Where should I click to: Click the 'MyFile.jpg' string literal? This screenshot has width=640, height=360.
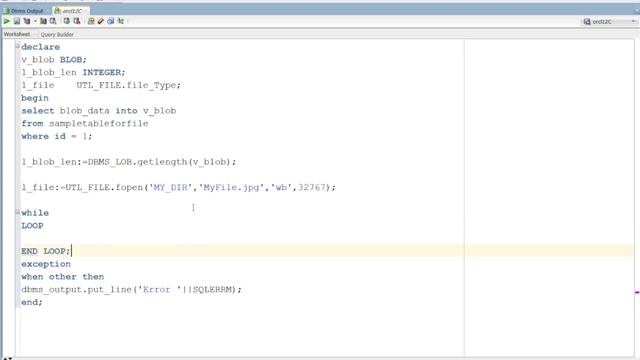coord(231,187)
